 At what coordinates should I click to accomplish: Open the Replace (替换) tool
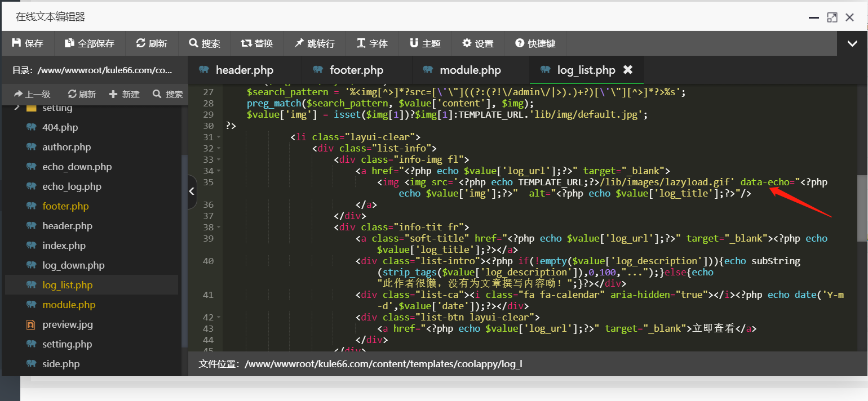tap(257, 43)
